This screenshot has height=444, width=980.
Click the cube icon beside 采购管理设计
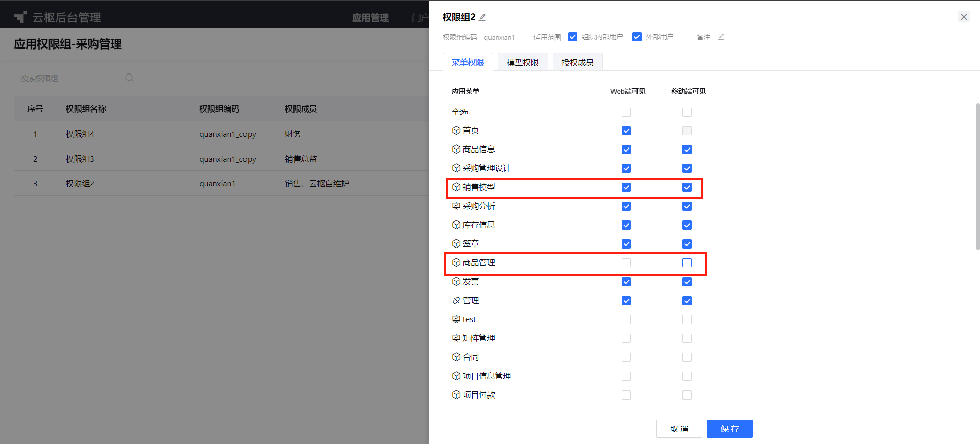click(456, 168)
